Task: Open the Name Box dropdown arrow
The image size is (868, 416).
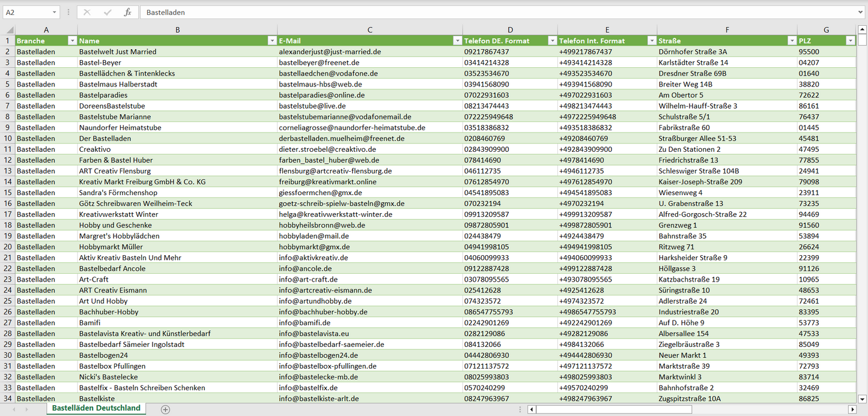Action: click(x=54, y=12)
